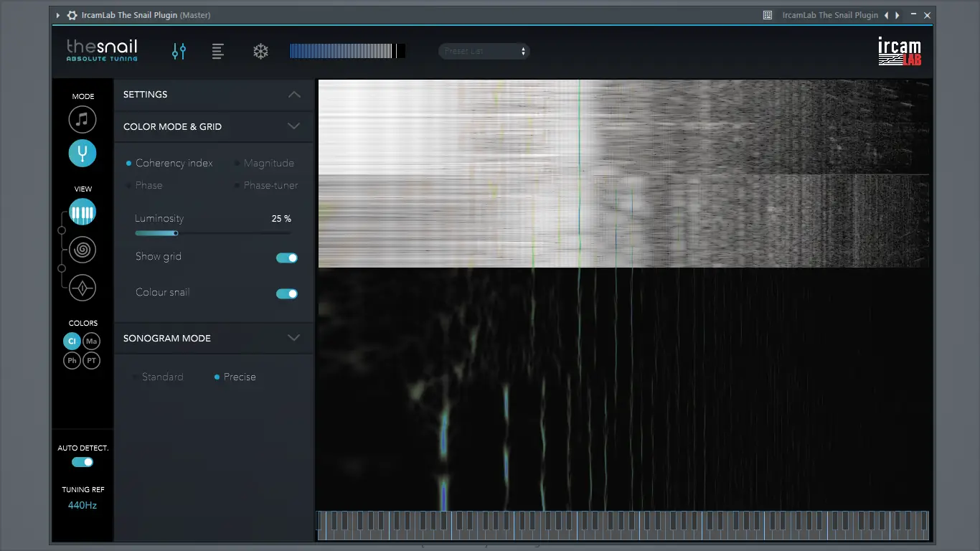Select the Magnitude color mode
The image size is (980, 551).
pos(264,163)
